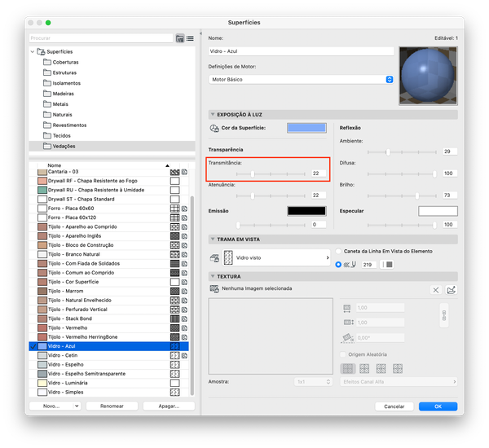The width and height of the screenshot is (489, 448).
Task: Adjust the Transmitância slider
Action: pos(253,174)
